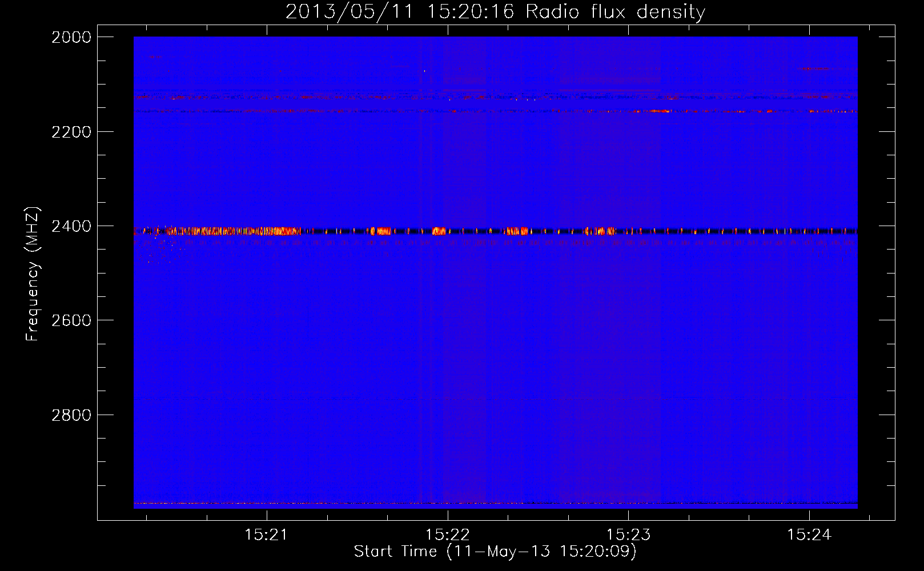The height and width of the screenshot is (571, 924).
Task: Select the 2400 frequency tick label
Action: point(71,227)
